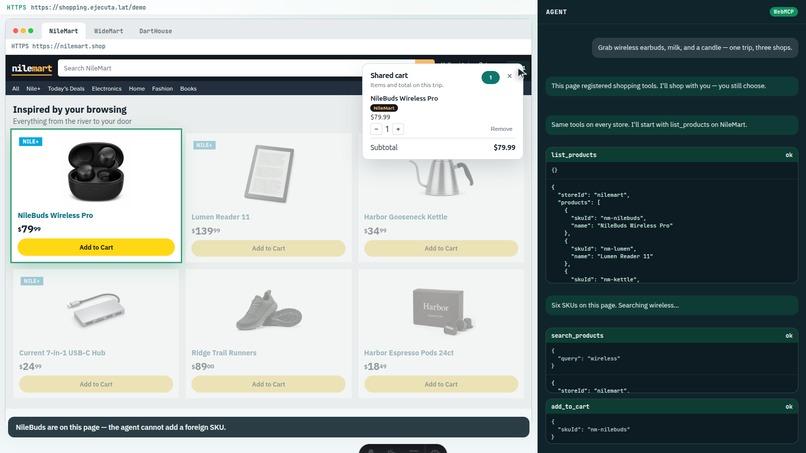Click the 'Six SKUs on this page' message
Screen dimensions: 806x453
[x=671, y=305]
